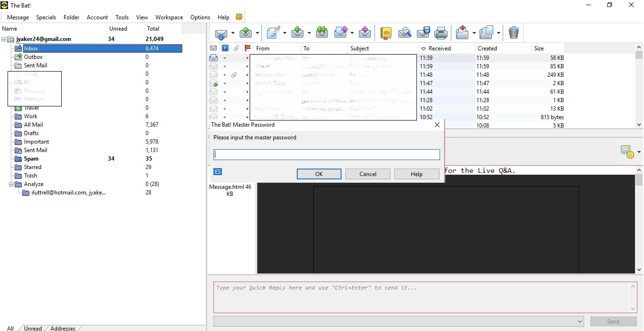
Task: Toggle the ES keyboard layout indicator
Action: coord(217,172)
